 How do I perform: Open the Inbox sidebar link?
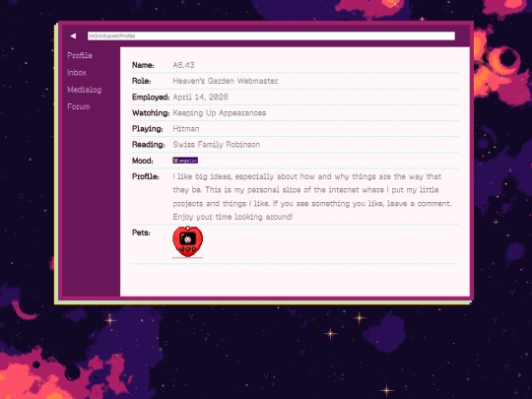point(77,73)
